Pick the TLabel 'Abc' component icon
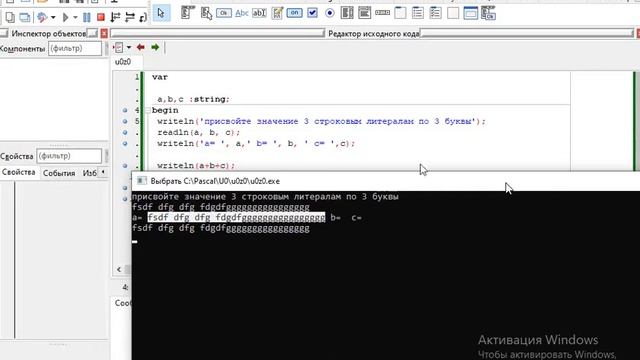Screen dimensions: 640x360 coord(242,13)
